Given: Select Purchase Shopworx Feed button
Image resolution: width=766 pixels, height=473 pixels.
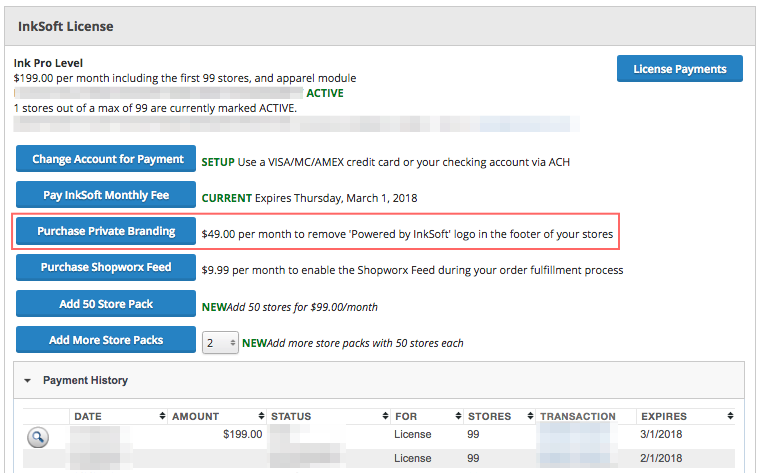Looking at the screenshot, I should tap(106, 267).
